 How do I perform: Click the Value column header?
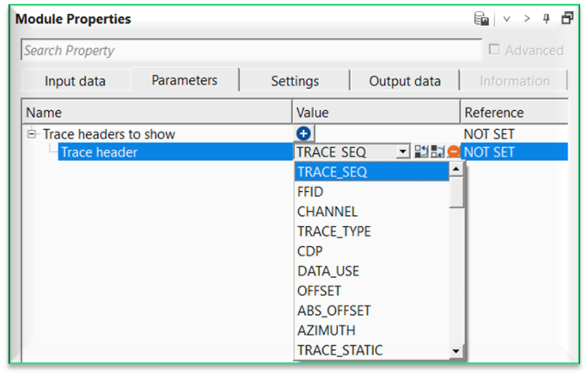click(377, 112)
